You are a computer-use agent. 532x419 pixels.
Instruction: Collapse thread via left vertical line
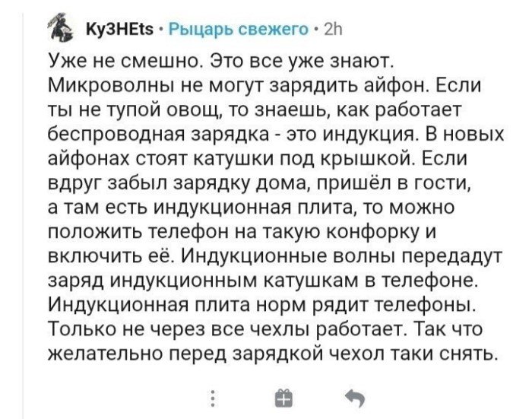click(23, 216)
